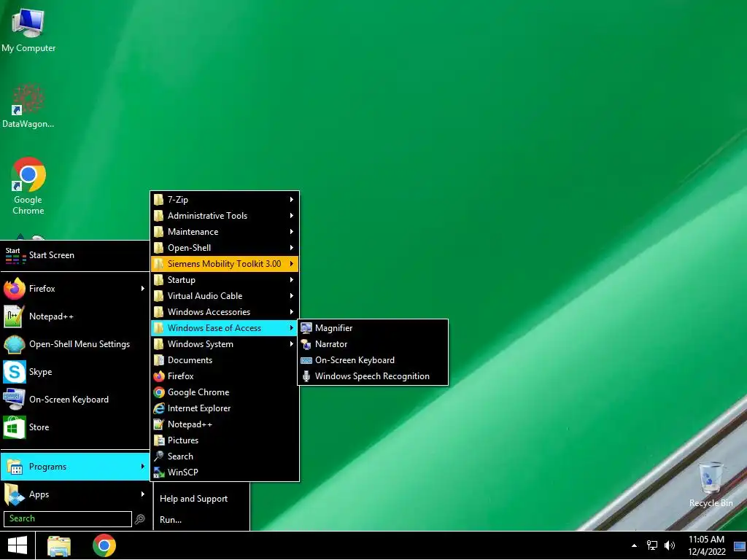Click the search magnifier button beside search box
747x560 pixels.
139,519
